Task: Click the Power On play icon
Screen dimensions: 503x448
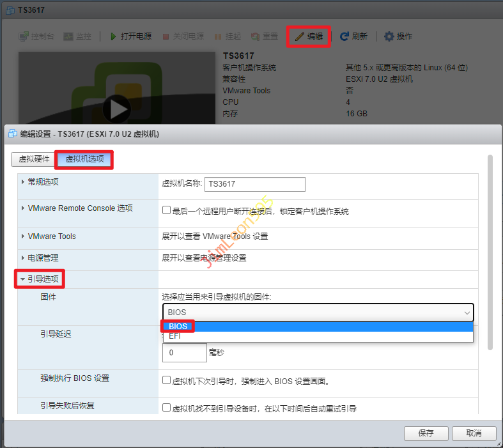Action: pyautogui.click(x=113, y=36)
